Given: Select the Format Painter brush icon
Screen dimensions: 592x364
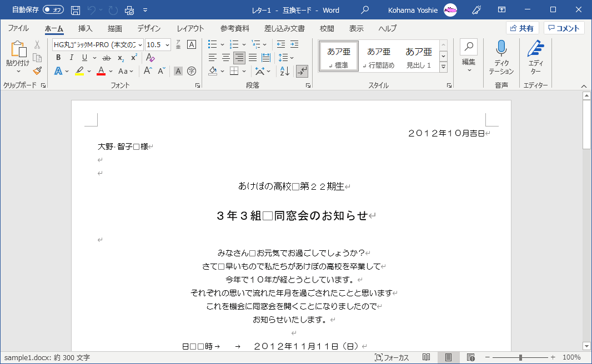Looking at the screenshot, I should [x=37, y=70].
